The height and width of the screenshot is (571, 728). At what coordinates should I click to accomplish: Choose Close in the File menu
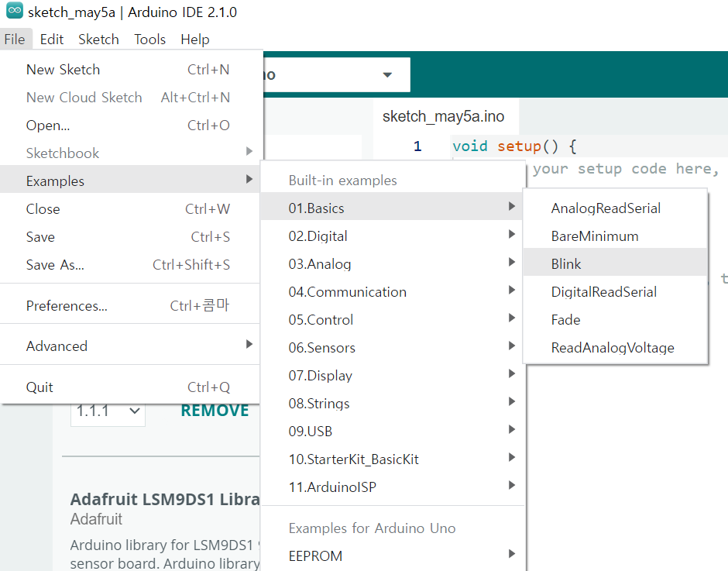[130, 209]
